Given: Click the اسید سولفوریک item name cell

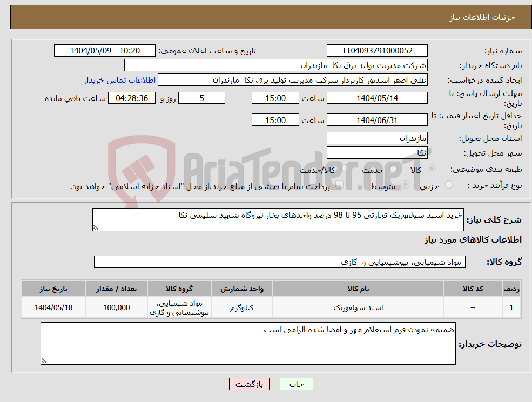Looking at the screenshot, I should (x=358, y=307).
